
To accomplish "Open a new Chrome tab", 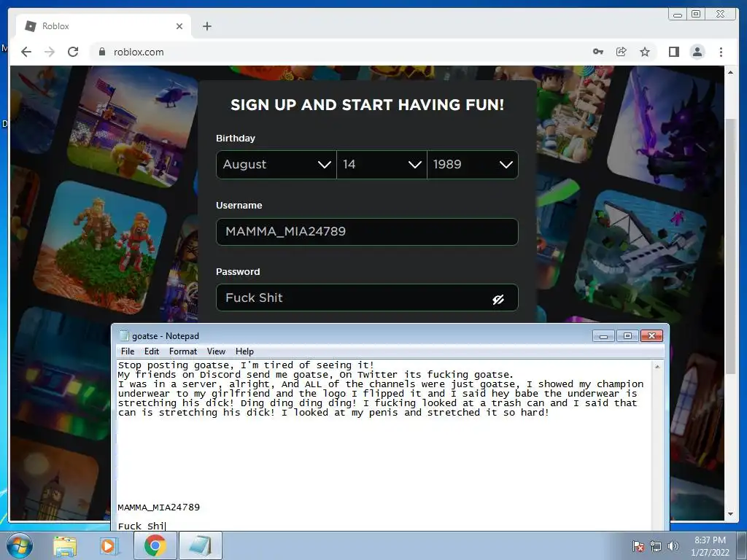I will [x=206, y=26].
